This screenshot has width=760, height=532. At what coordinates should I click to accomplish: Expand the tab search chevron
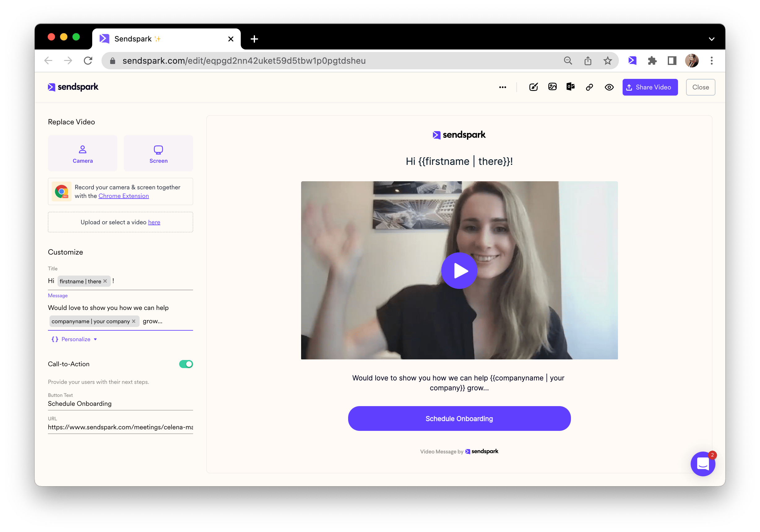pos(711,39)
